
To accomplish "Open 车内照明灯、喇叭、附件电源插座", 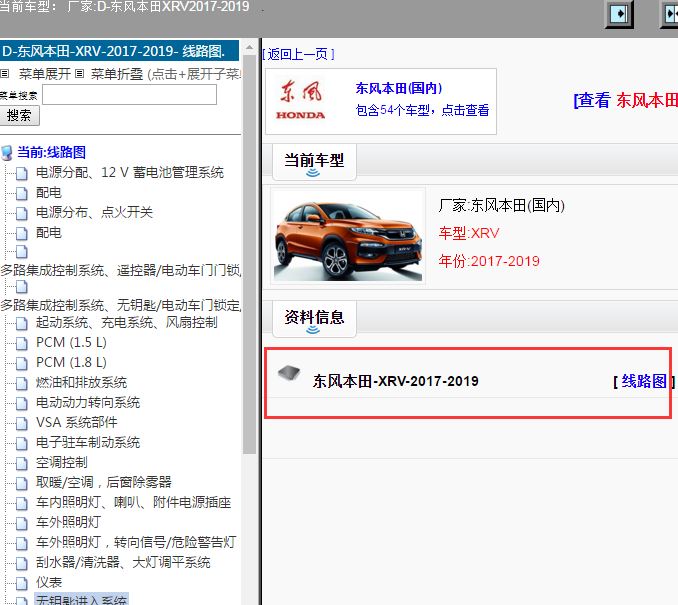I will (133, 503).
